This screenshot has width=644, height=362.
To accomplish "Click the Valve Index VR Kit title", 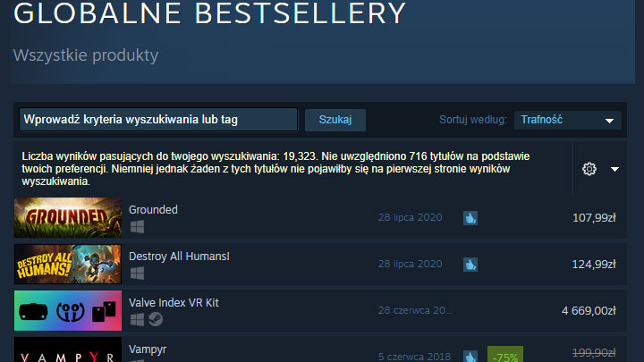I will coord(174,303).
